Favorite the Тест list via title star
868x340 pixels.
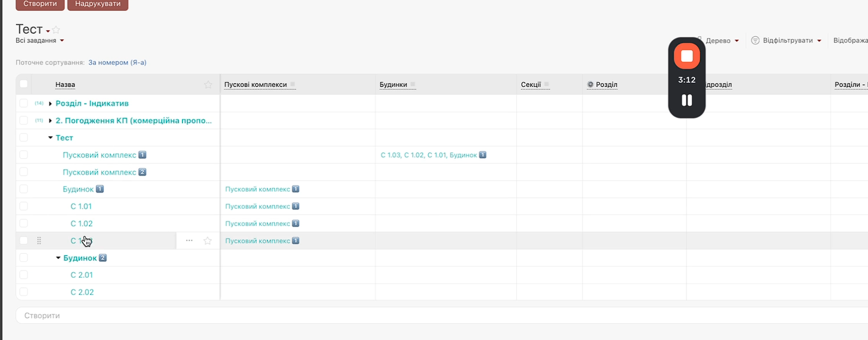(x=56, y=30)
